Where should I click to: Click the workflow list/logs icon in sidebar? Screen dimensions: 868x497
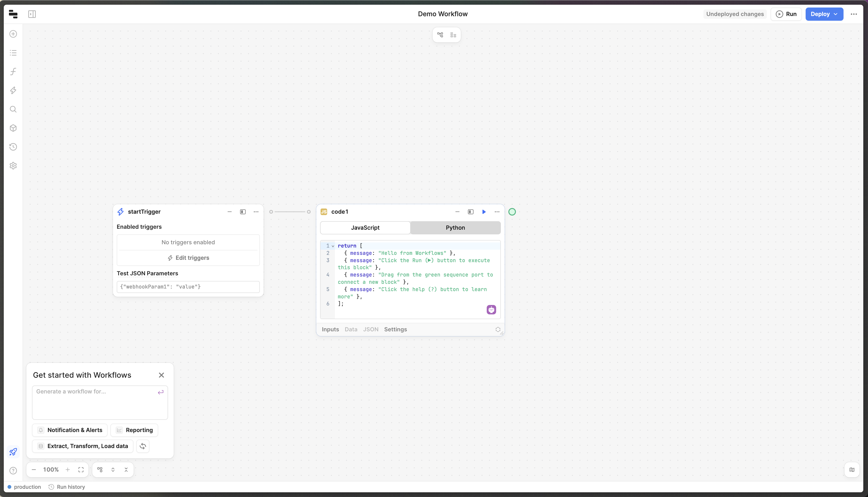pyautogui.click(x=13, y=52)
